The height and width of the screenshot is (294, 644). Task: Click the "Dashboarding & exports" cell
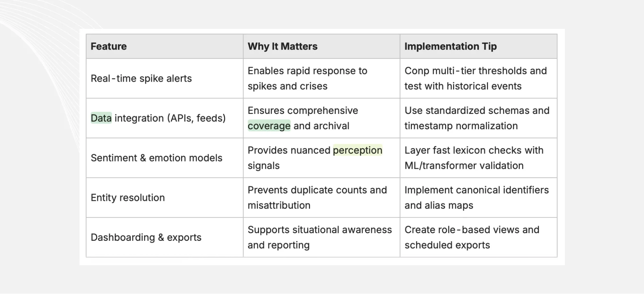165,237
